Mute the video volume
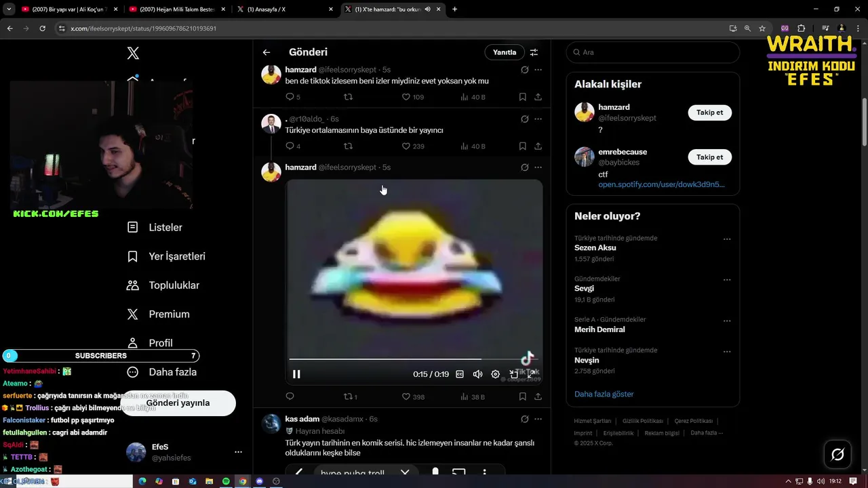 tap(477, 374)
